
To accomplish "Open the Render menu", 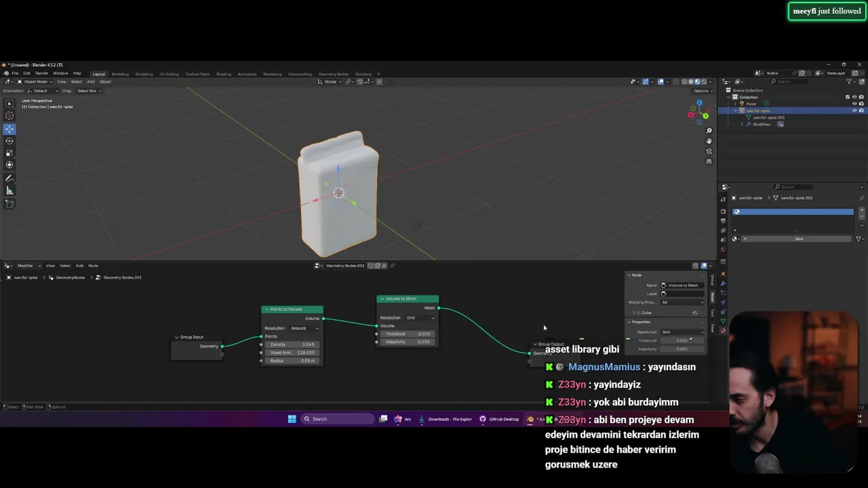I will coord(41,74).
